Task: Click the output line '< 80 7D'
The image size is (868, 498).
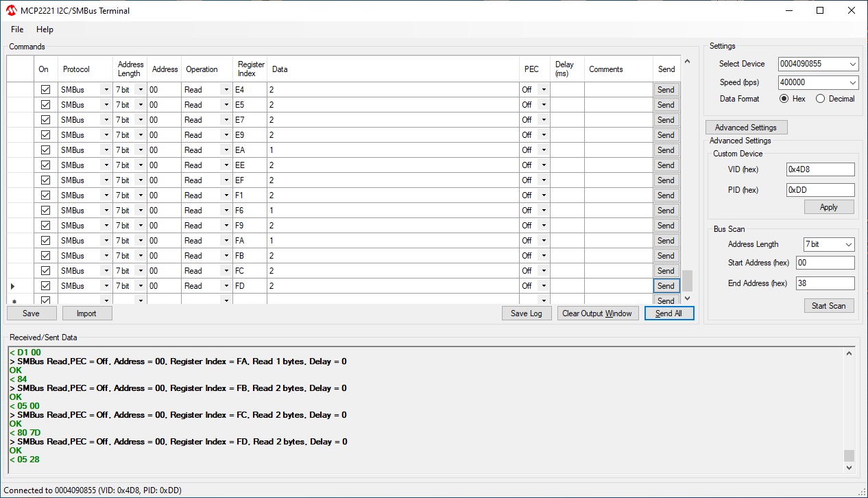Action: (x=25, y=433)
